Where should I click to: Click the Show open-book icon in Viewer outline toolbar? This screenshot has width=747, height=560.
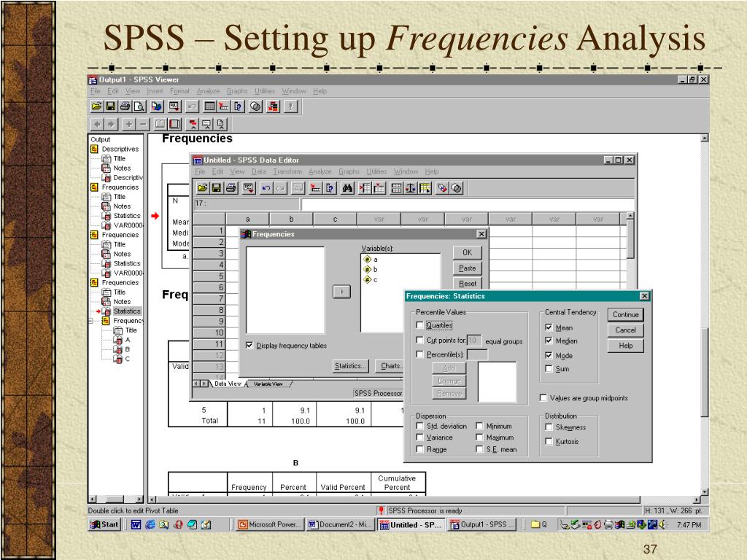(x=160, y=124)
